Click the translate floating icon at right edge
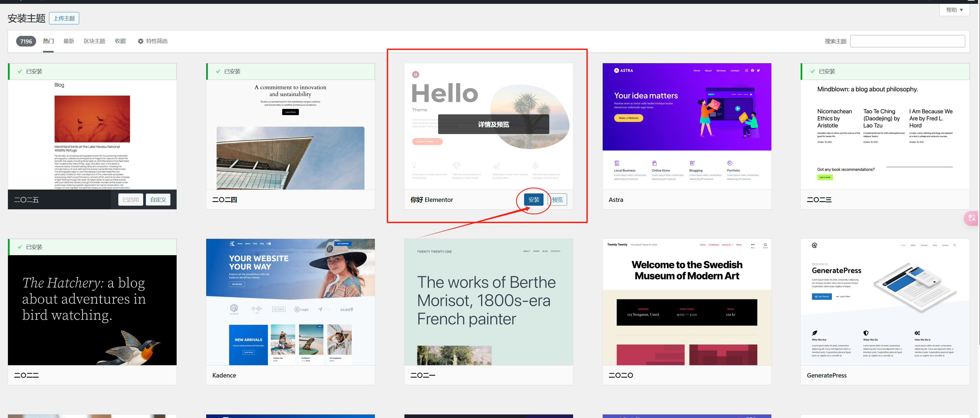This screenshot has height=418, width=980. tap(972, 218)
